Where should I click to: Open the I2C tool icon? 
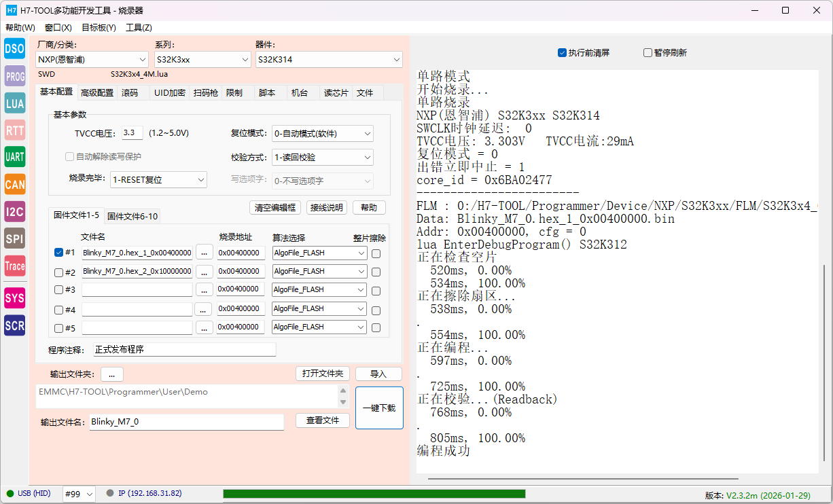point(15,211)
